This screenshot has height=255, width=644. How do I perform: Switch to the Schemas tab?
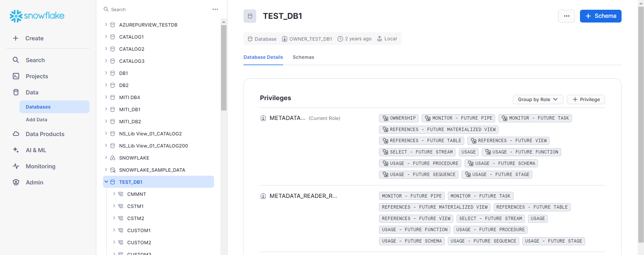(x=303, y=57)
